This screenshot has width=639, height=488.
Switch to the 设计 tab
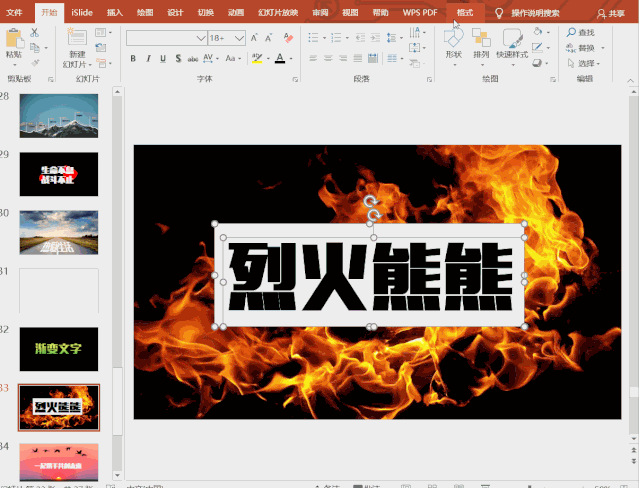[x=175, y=13]
